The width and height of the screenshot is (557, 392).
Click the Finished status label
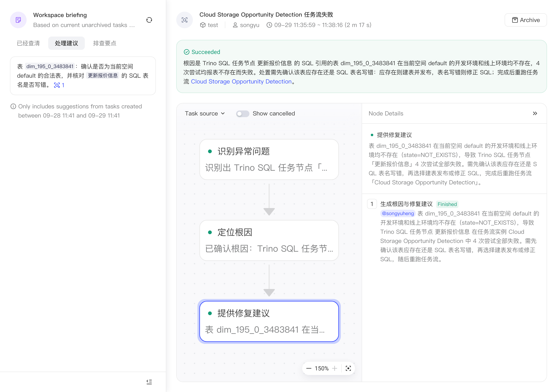tap(447, 204)
